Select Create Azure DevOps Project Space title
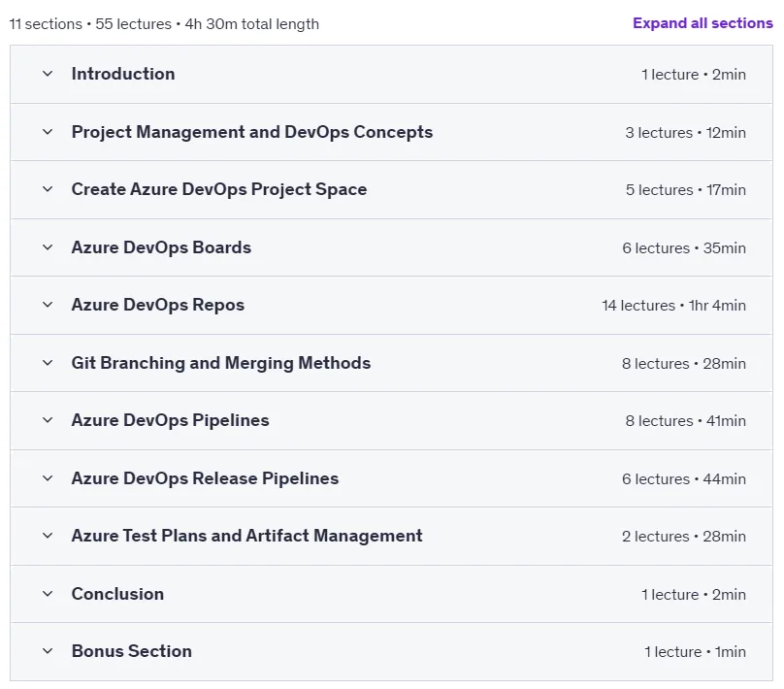784x689 pixels. tap(219, 189)
